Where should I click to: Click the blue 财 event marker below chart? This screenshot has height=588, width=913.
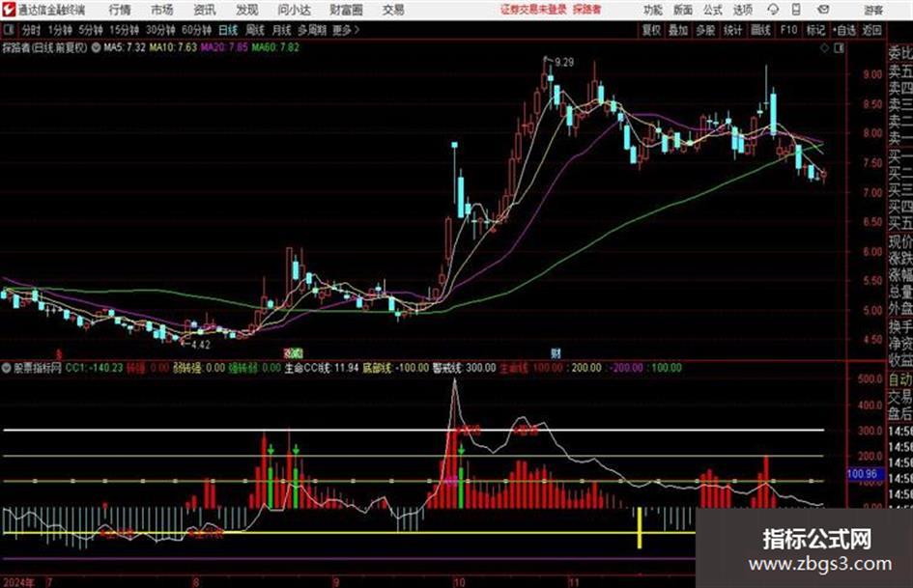click(x=556, y=352)
